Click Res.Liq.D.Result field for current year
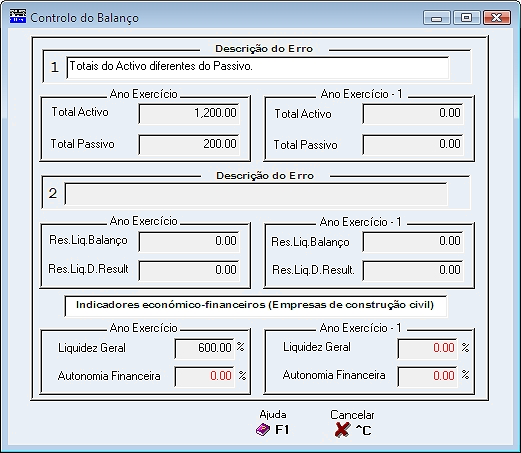521x453 pixels. click(x=189, y=270)
